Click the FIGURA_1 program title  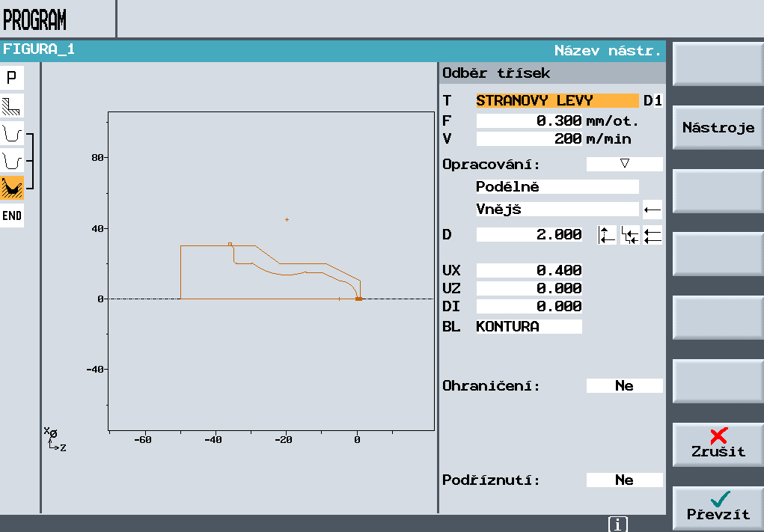click(38, 49)
